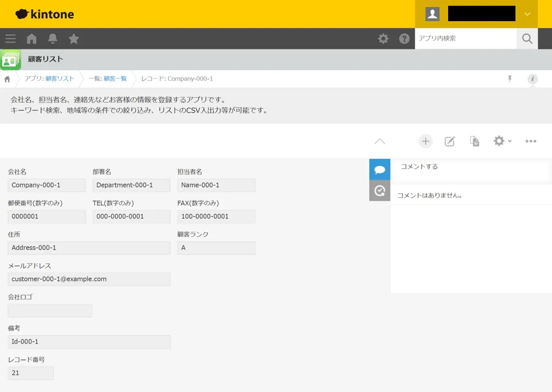The width and height of the screenshot is (552, 392).
Task: Click the 顧客ランク value A
Action: 216,248
